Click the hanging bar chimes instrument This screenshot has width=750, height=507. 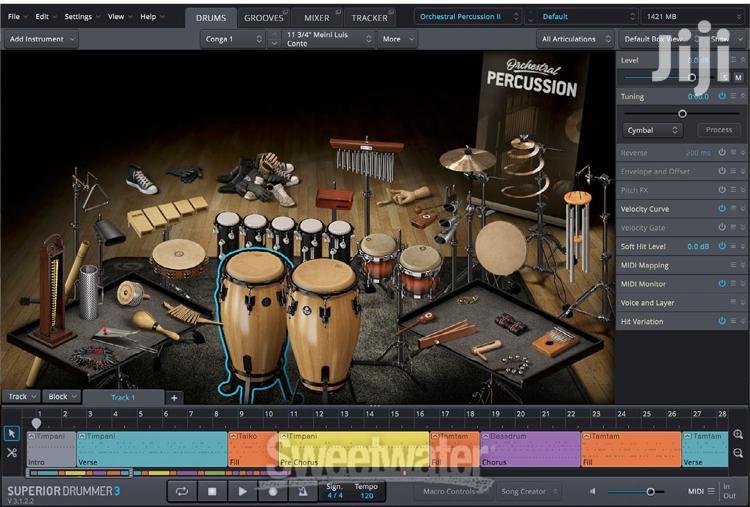tap(366, 159)
